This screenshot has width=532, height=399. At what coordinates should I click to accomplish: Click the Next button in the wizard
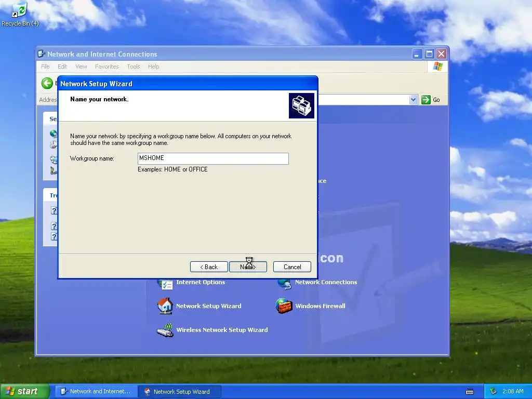click(x=248, y=267)
